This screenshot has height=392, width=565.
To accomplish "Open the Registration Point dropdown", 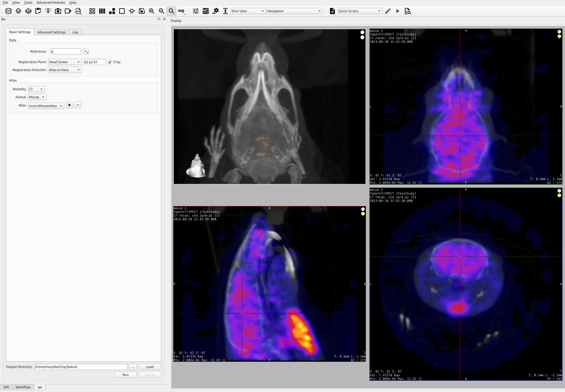I will click(x=65, y=62).
